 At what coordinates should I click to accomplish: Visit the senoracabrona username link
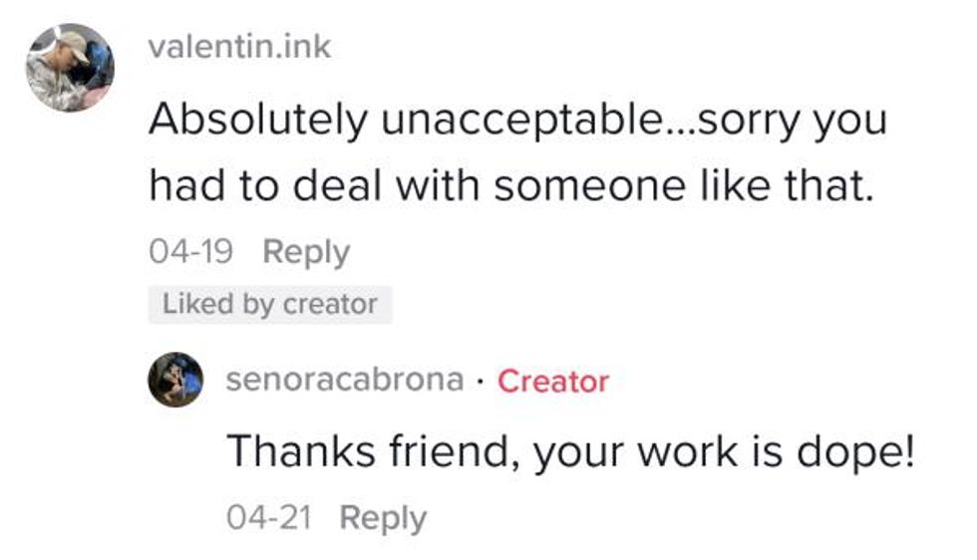click(345, 380)
